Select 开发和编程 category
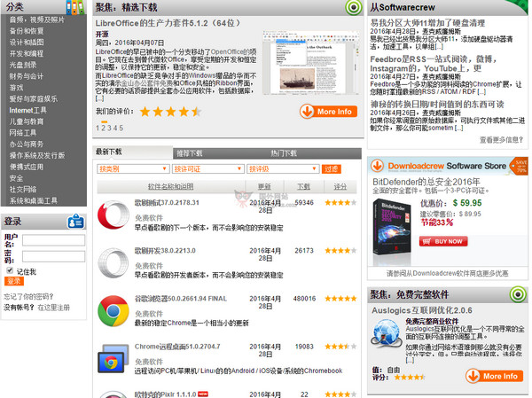 [x=27, y=53]
